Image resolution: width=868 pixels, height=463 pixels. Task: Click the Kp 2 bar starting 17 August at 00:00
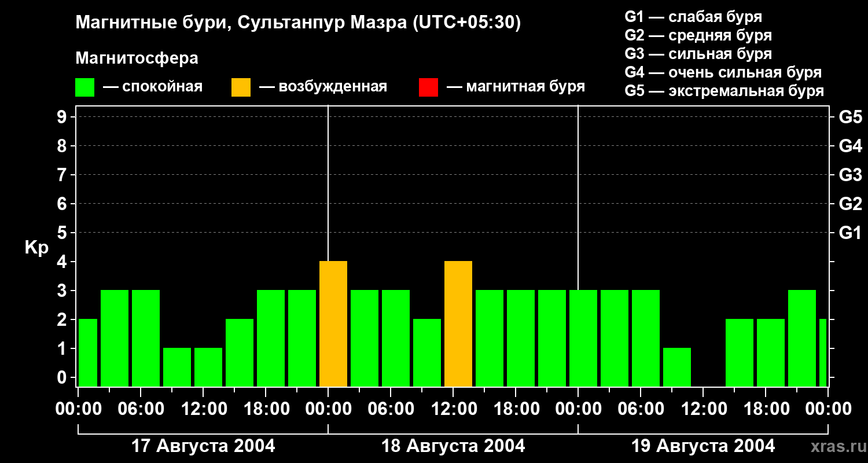pyautogui.click(x=88, y=353)
